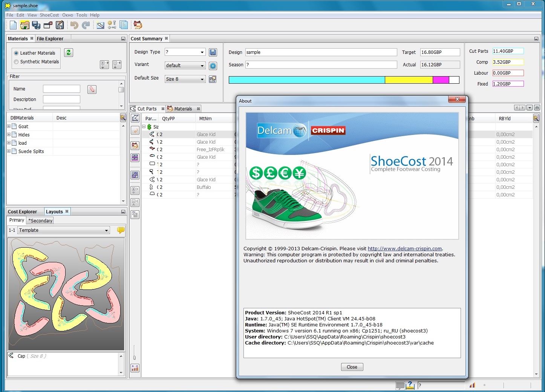Click the Cut Parts tab

click(x=147, y=109)
